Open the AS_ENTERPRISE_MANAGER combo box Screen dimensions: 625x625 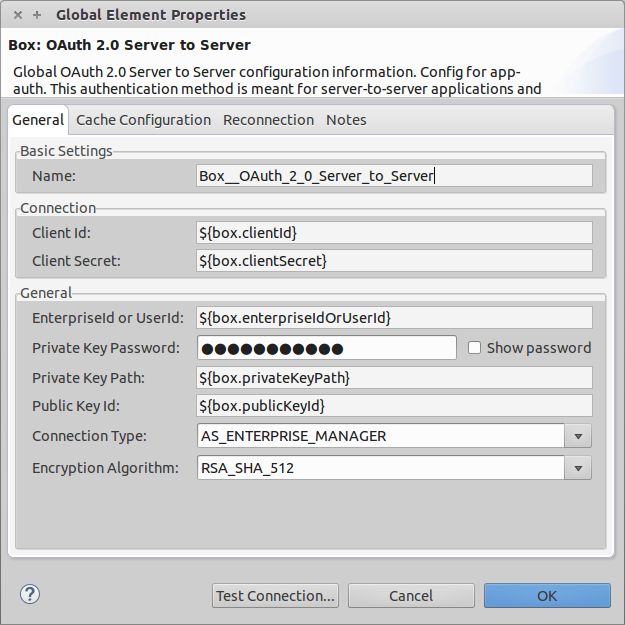380,437
